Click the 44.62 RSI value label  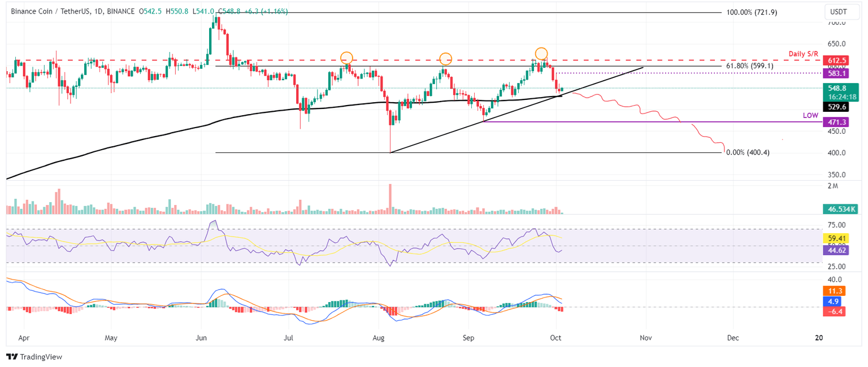pyautogui.click(x=835, y=249)
